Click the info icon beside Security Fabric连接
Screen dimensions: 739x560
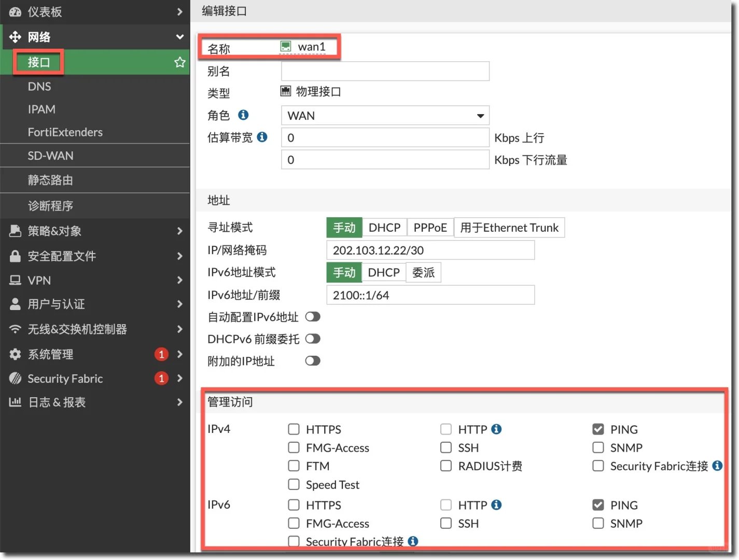click(718, 466)
